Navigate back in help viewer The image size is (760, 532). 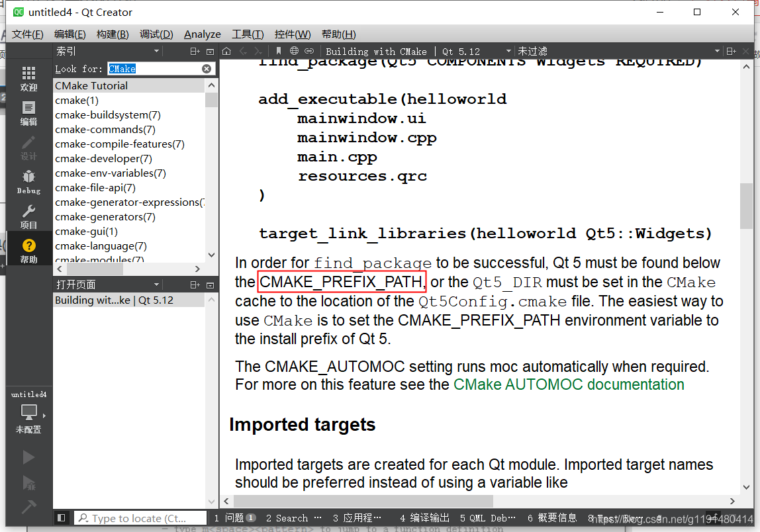coord(243,51)
